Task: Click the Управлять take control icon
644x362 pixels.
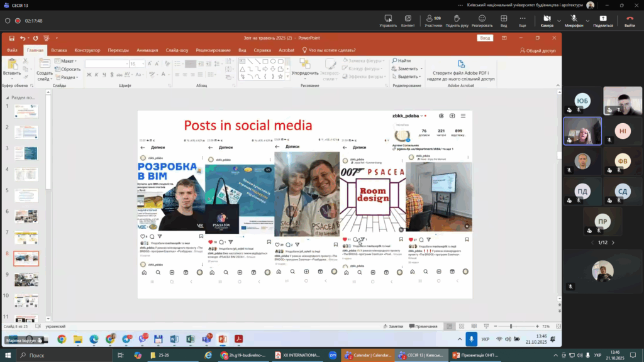Action: pos(388,19)
